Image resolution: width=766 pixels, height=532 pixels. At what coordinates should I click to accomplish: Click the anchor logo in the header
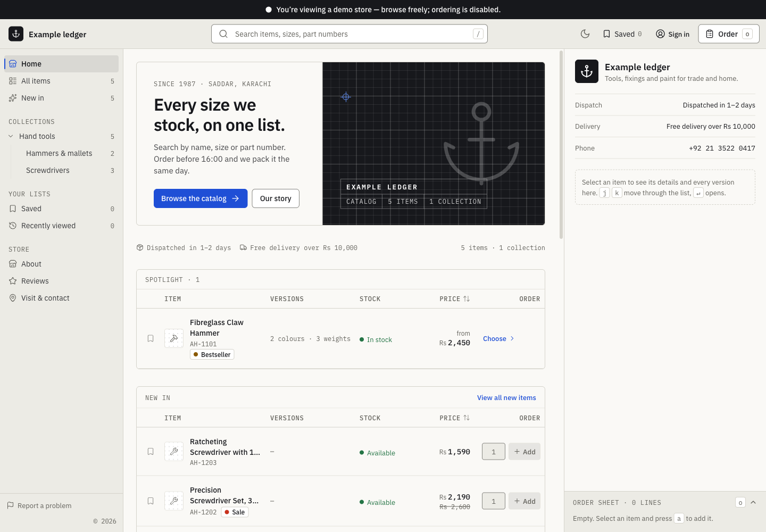point(16,34)
